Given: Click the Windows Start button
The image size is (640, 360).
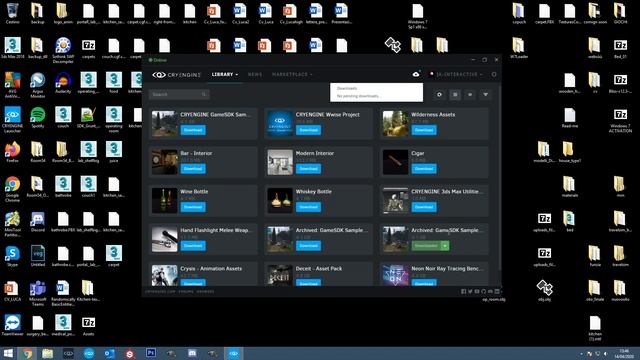Looking at the screenshot, I should tap(8, 353).
